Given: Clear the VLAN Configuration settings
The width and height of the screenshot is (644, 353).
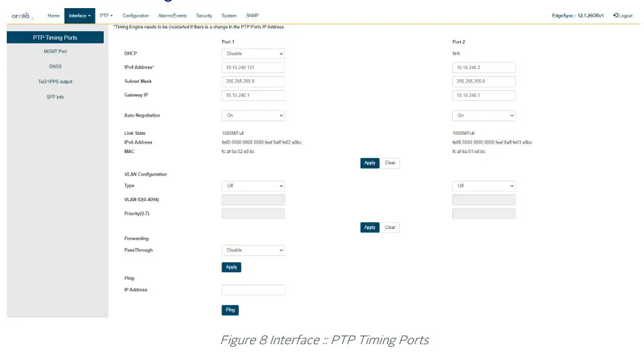Looking at the screenshot, I should (x=390, y=228).
